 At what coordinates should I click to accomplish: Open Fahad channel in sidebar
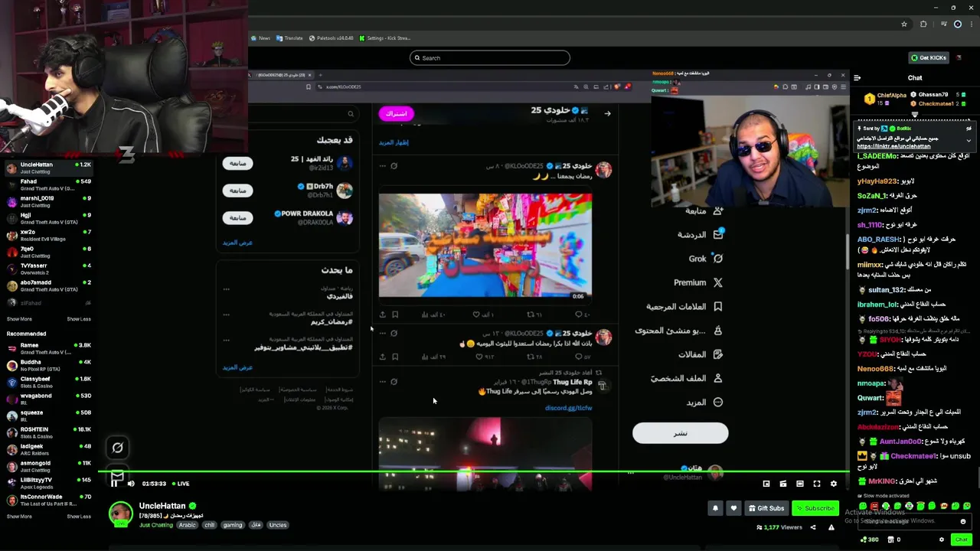(x=49, y=184)
